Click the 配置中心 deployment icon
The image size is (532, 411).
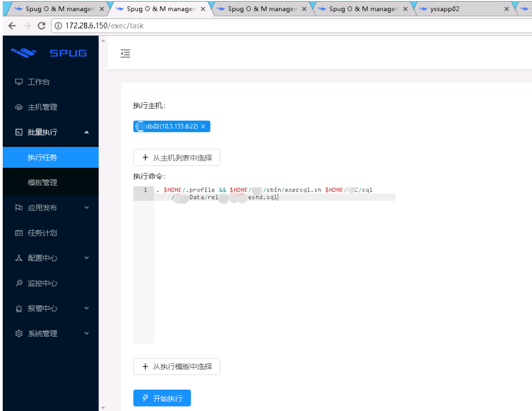point(19,258)
